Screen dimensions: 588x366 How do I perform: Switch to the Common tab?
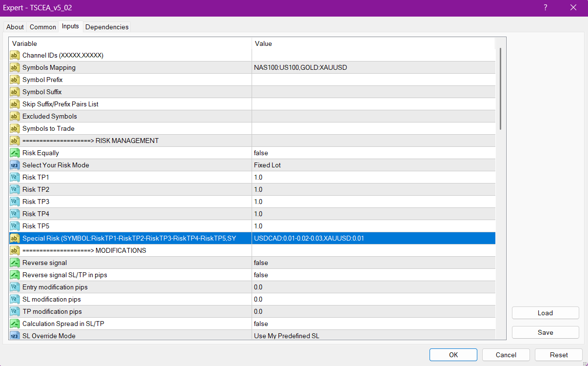43,27
